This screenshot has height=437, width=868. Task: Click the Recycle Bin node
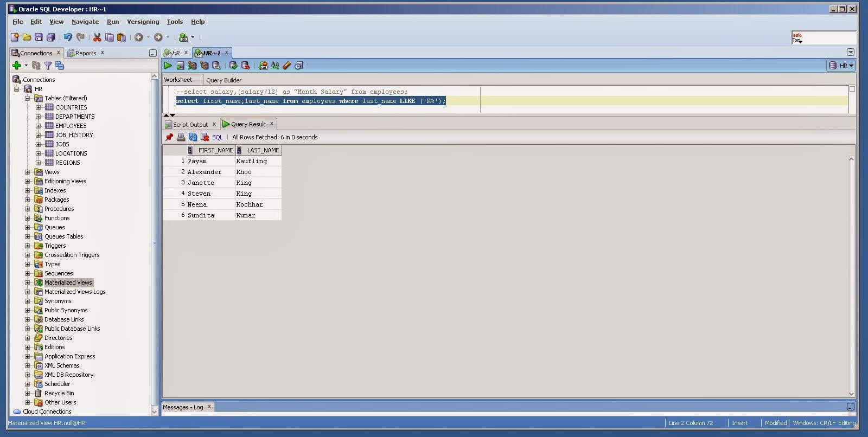coord(59,393)
